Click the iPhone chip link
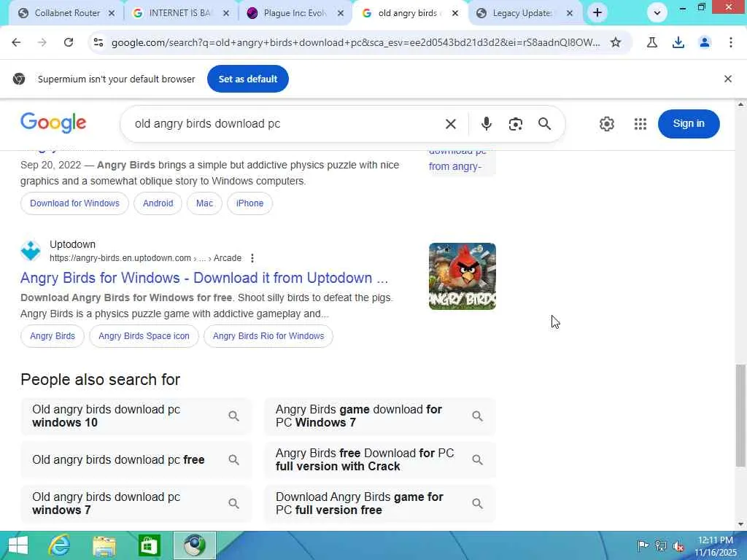The image size is (747, 560). [x=249, y=203]
